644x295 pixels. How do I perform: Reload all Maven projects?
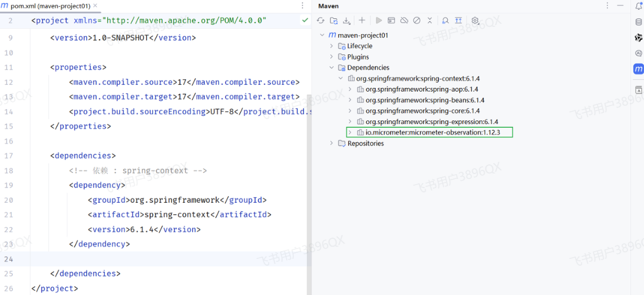tap(321, 20)
